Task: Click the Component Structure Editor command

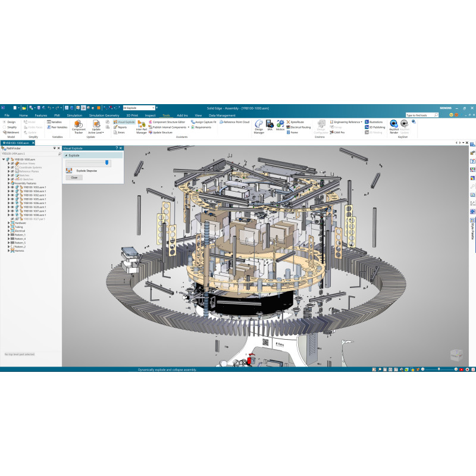Action: [168, 121]
